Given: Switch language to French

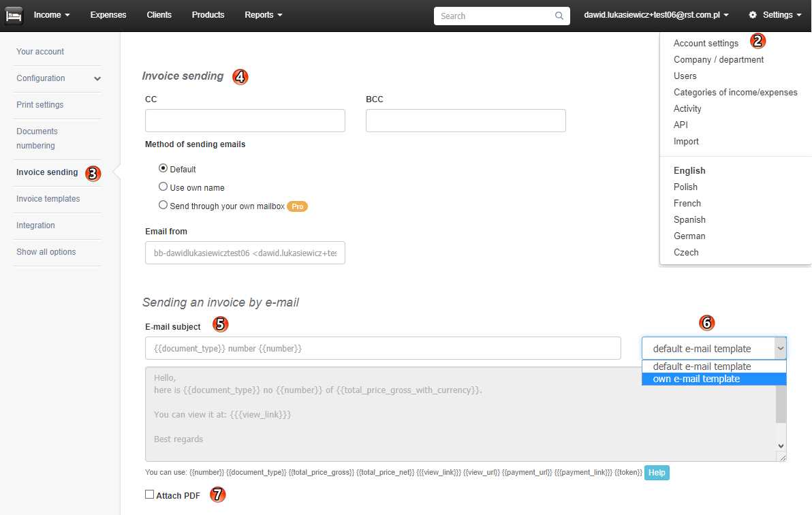Looking at the screenshot, I should [687, 204].
